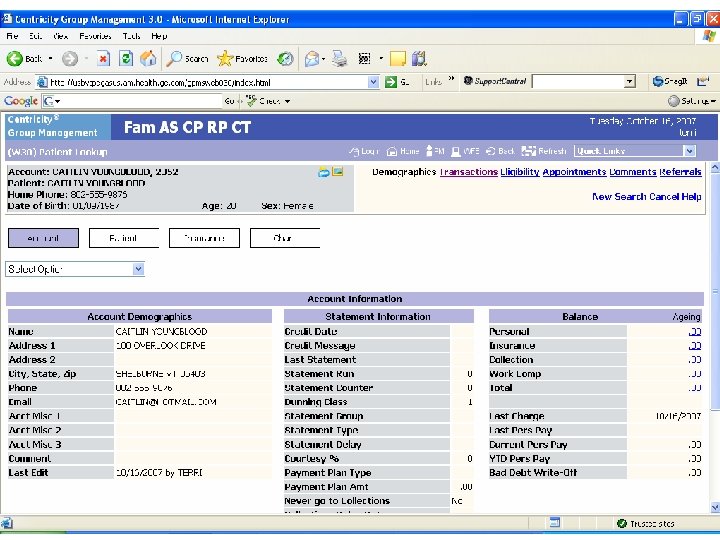
Task: Click the browser Forward arrow button
Action: tap(70, 59)
